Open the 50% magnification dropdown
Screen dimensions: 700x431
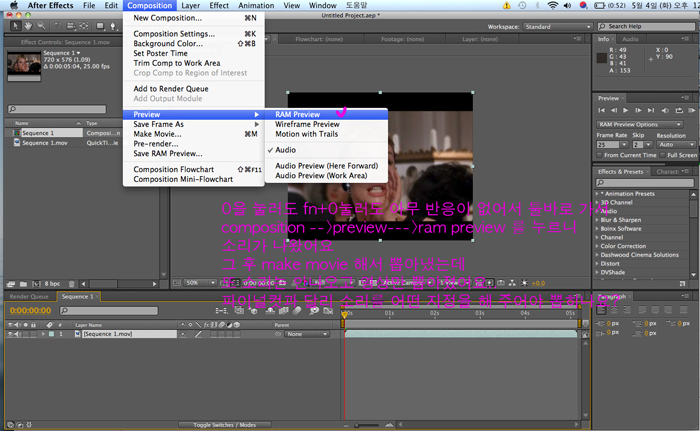point(200,283)
